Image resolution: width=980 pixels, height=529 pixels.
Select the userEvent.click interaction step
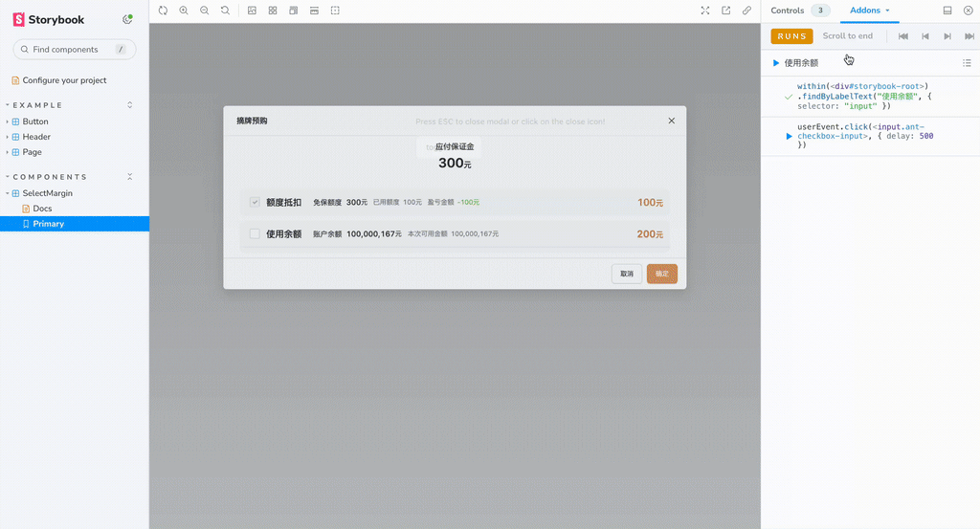[x=870, y=136]
